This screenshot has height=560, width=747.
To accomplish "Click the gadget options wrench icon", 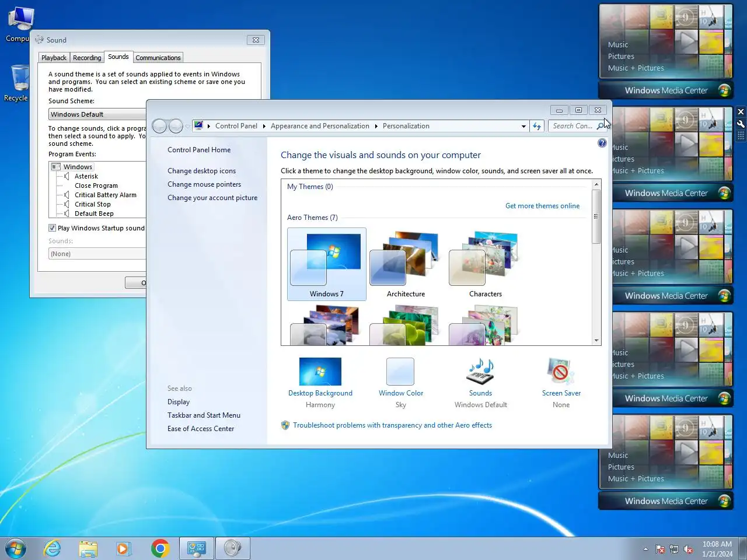I will 741,124.
